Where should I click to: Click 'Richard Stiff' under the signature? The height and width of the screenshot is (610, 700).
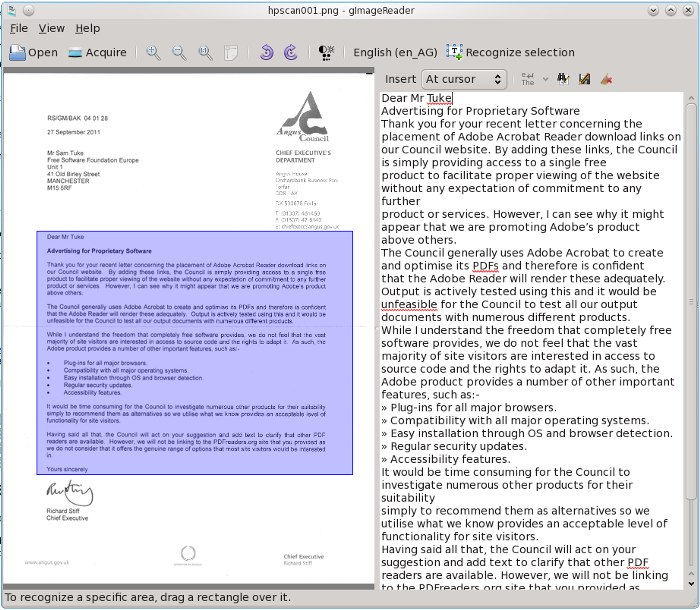63,511
